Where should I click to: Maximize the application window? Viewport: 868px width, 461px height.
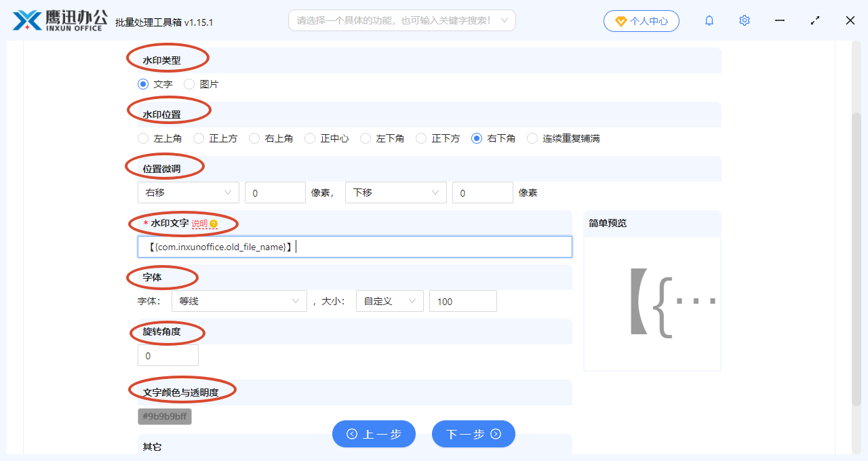(x=815, y=20)
